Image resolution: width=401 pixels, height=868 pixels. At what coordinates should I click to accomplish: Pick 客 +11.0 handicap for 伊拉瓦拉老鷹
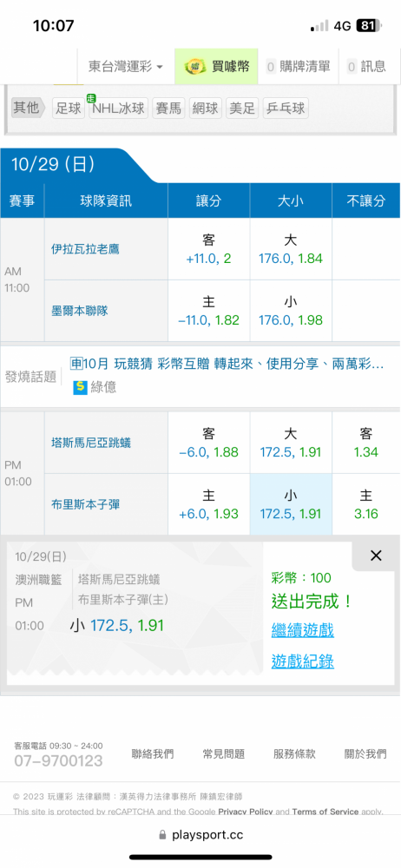[209, 249]
